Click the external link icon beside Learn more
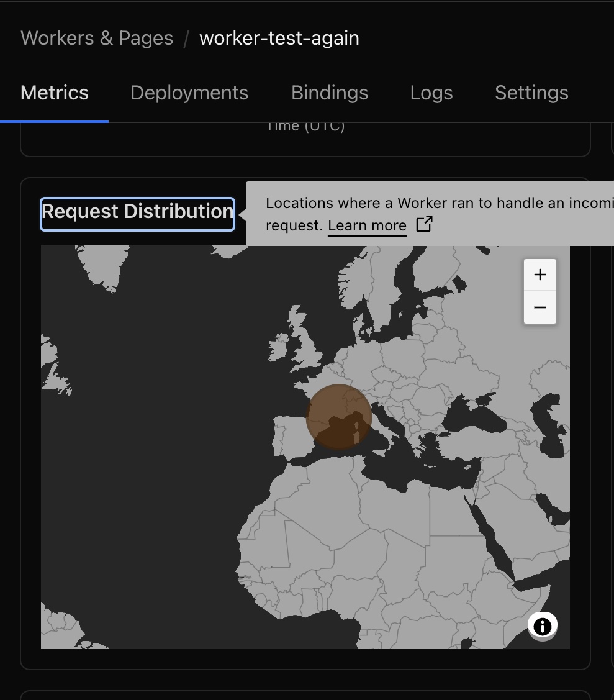This screenshot has height=700, width=614. (x=424, y=224)
